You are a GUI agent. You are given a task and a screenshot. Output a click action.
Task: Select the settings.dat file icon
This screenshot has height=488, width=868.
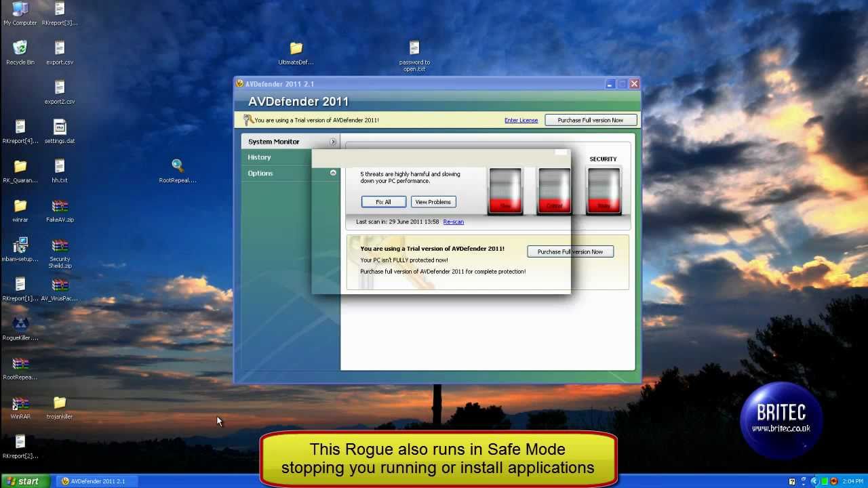click(60, 131)
